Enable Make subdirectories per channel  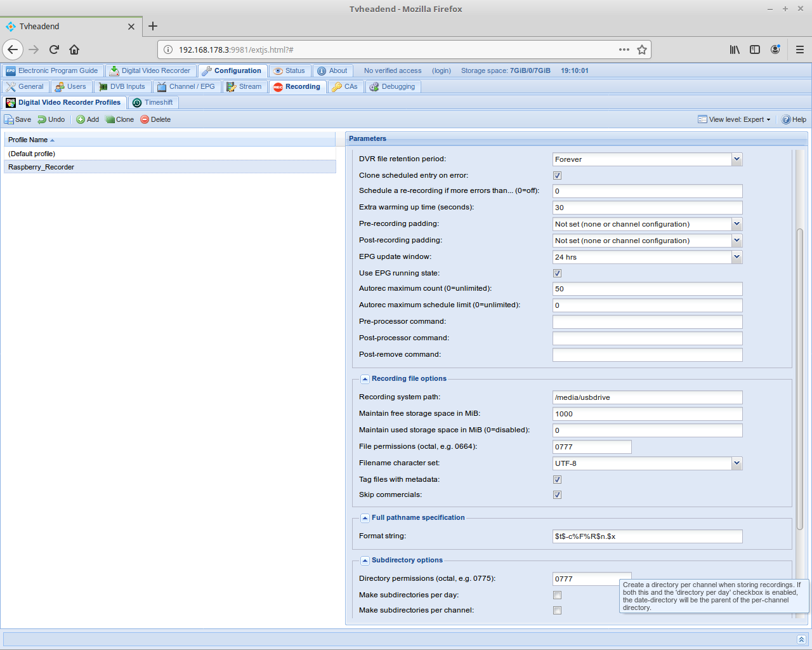pos(557,610)
